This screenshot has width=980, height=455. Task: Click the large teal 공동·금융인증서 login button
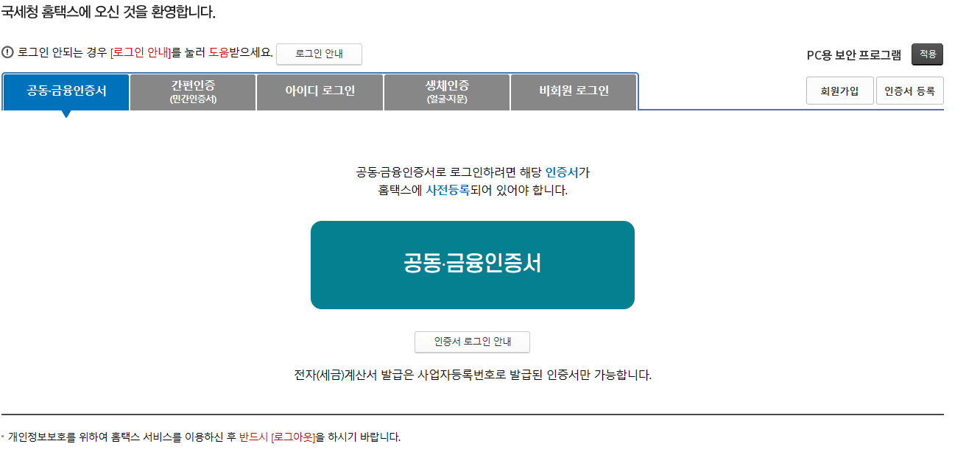pos(472,264)
